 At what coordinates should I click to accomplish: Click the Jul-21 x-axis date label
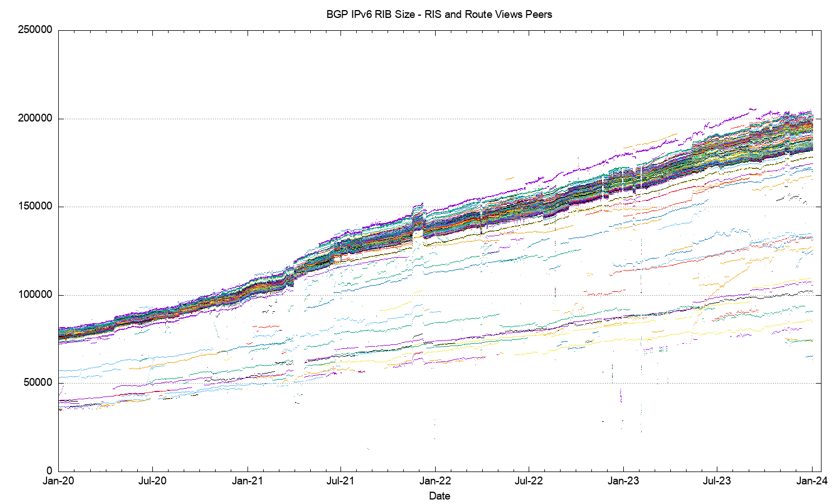coord(340,480)
